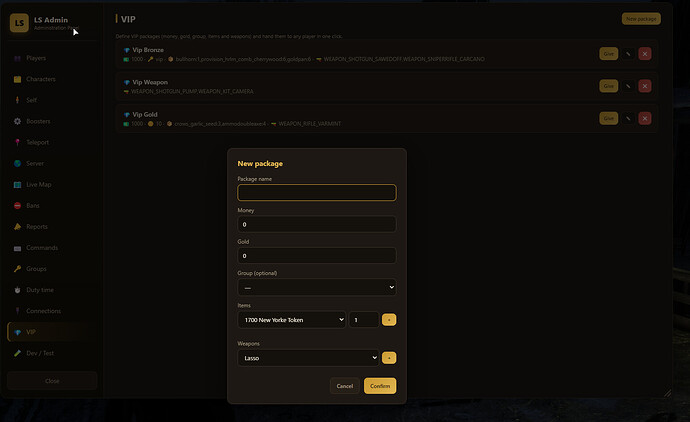The height and width of the screenshot is (422, 690).
Task: Click the diamond icon beside Vip Bronze
Action: click(127, 50)
